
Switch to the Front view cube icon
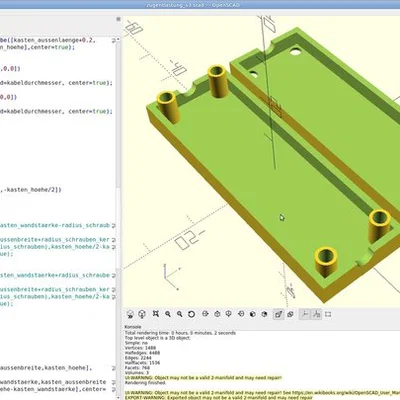pyautogui.click(x=253, y=314)
